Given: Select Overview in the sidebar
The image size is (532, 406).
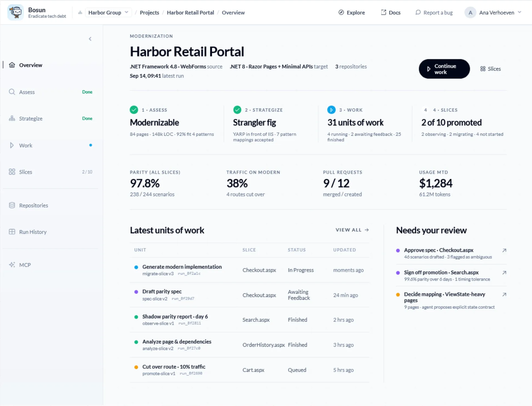Looking at the screenshot, I should 51,65.
